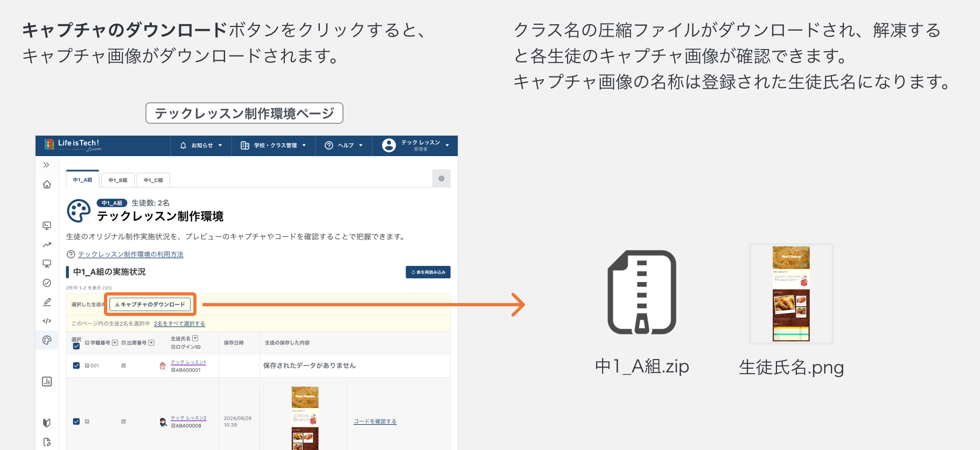Uncheck the checkbox for student 001
The height and width of the screenshot is (450, 980).
click(76, 365)
